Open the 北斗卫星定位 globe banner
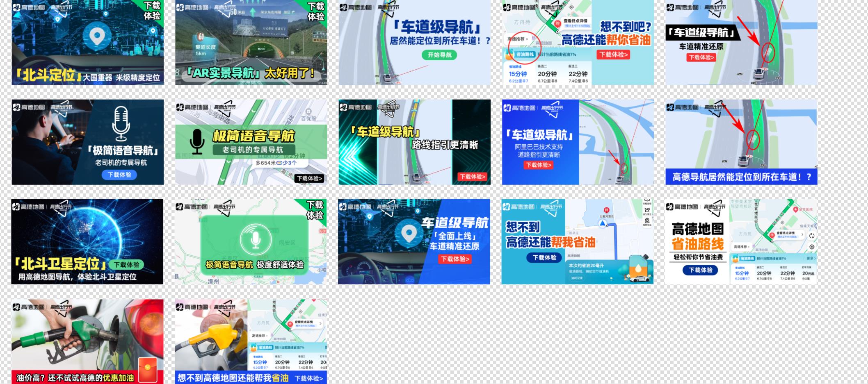868x384 pixels. (87, 242)
